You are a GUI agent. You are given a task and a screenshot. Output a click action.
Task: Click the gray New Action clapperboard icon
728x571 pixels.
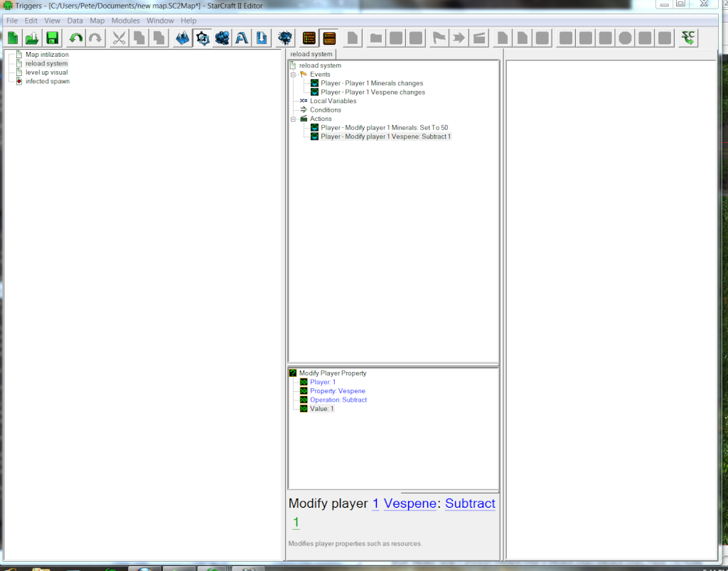[478, 38]
